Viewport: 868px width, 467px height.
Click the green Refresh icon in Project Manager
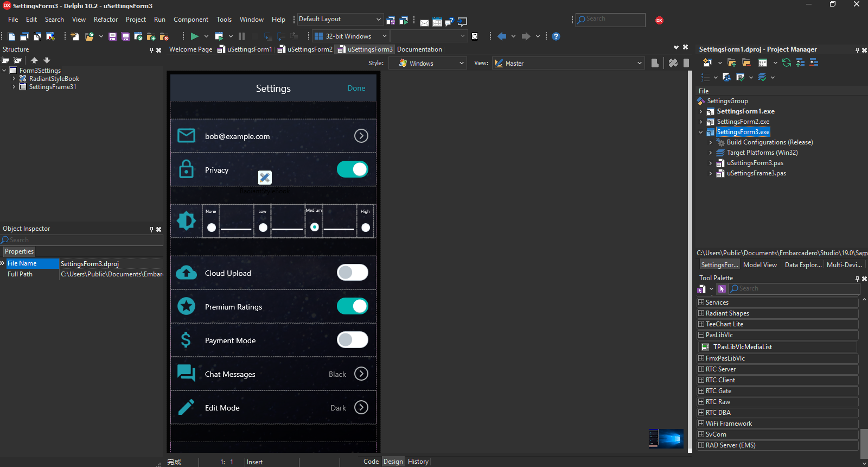(786, 62)
